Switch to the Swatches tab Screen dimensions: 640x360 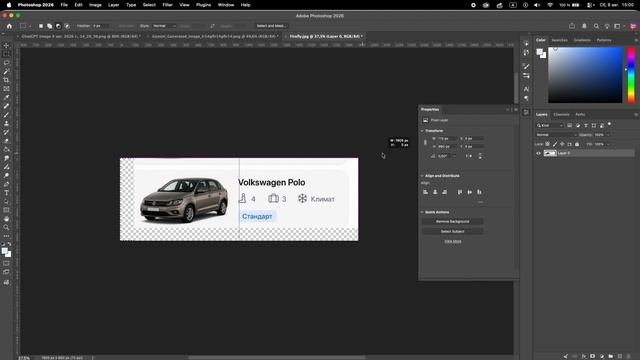coord(559,40)
